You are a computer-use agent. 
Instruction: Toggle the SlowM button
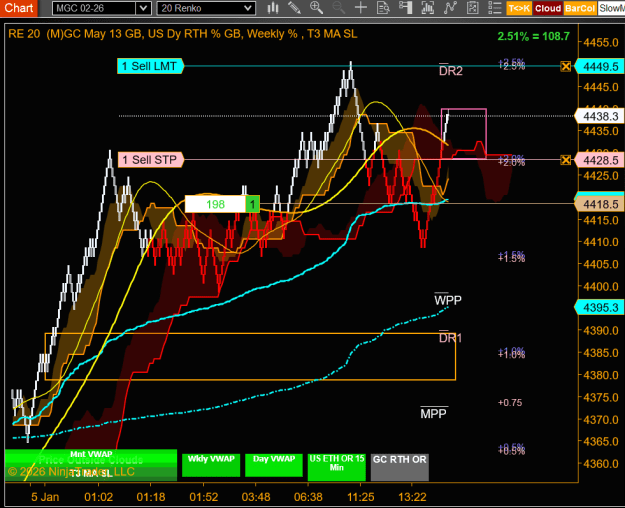click(x=611, y=8)
